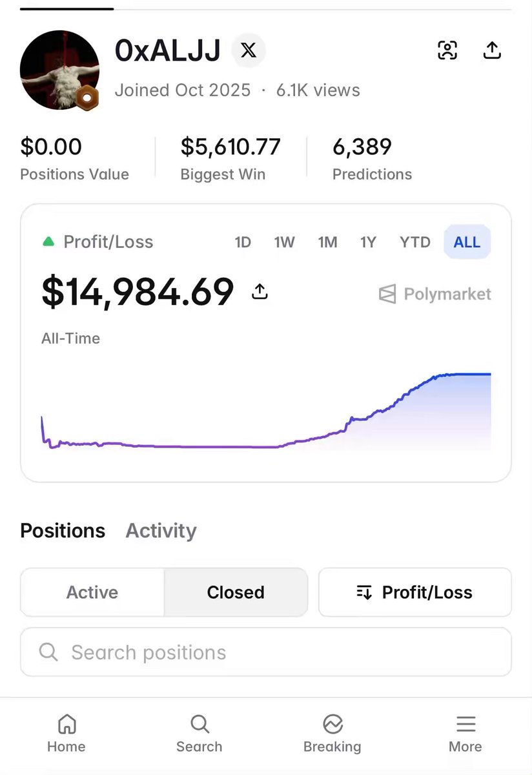Select the 1D time range
Viewport: 532px width, 775px height.
coord(243,242)
